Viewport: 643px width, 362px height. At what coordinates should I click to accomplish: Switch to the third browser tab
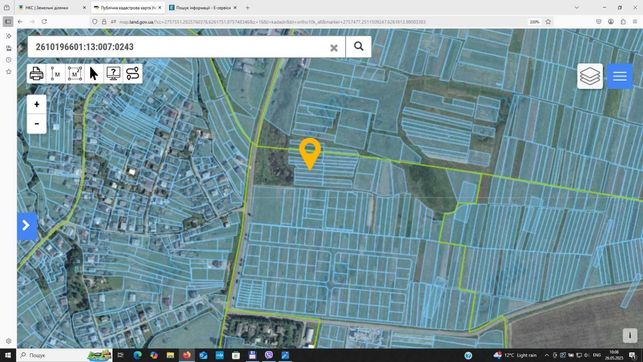[203, 7]
